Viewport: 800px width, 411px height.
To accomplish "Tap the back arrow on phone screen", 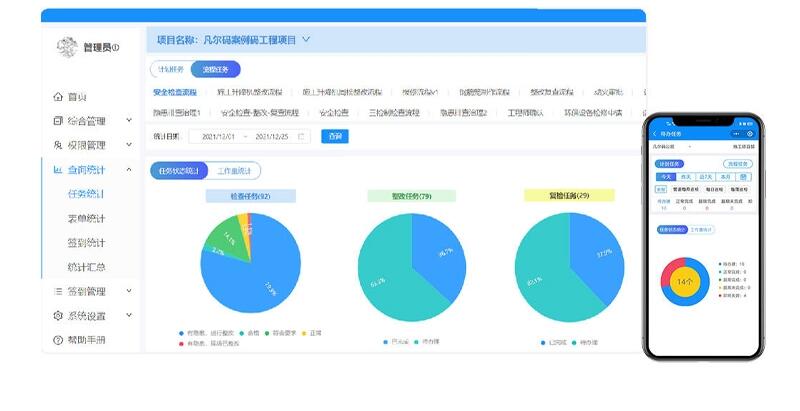I will pos(655,132).
